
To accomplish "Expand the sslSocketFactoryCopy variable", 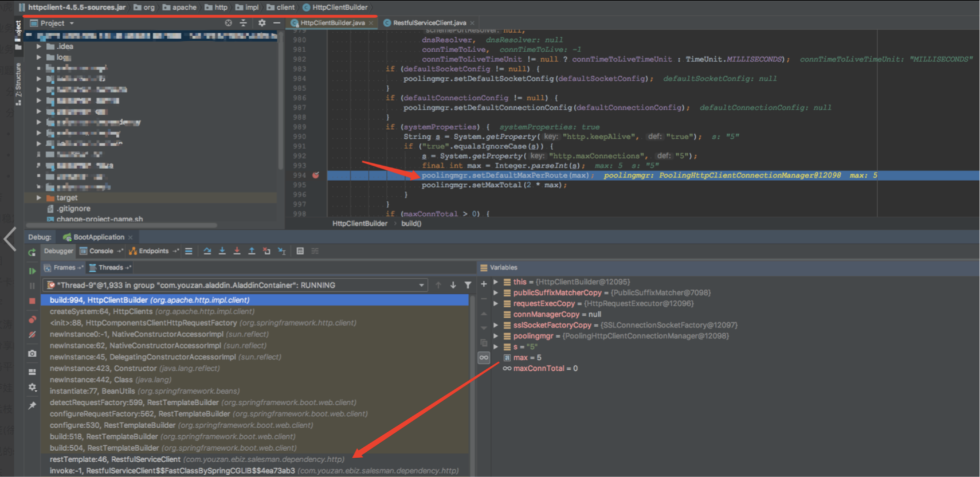I will pos(496,325).
